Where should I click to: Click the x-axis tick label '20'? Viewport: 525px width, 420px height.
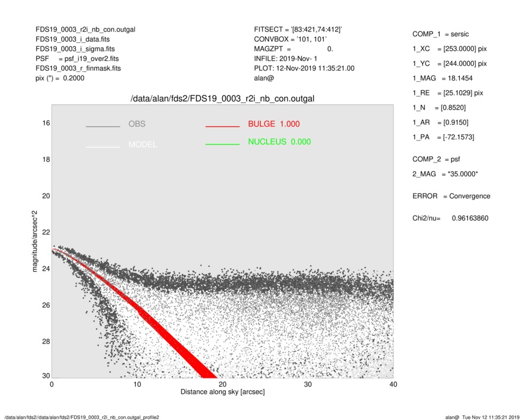(x=222, y=384)
